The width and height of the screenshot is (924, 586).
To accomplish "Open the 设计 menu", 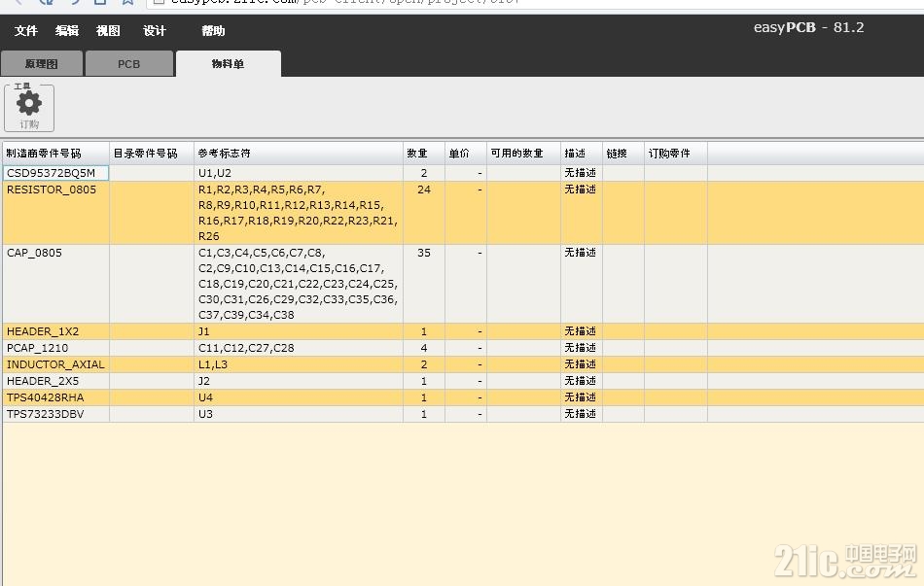I will tap(155, 31).
